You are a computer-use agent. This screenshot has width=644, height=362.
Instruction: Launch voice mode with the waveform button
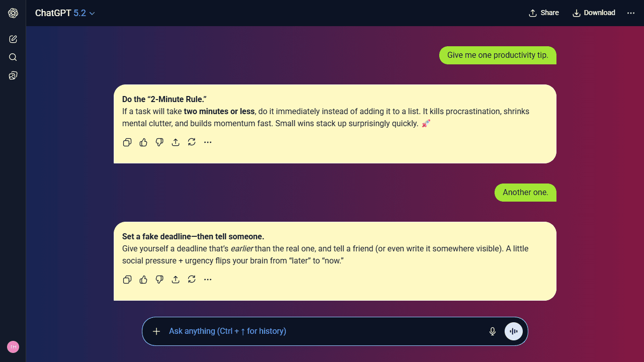514,331
